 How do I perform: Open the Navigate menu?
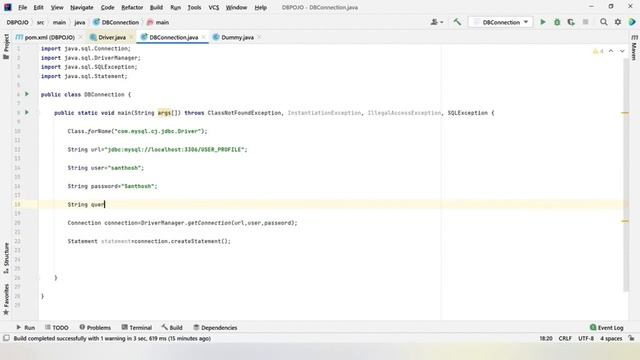click(82, 7)
